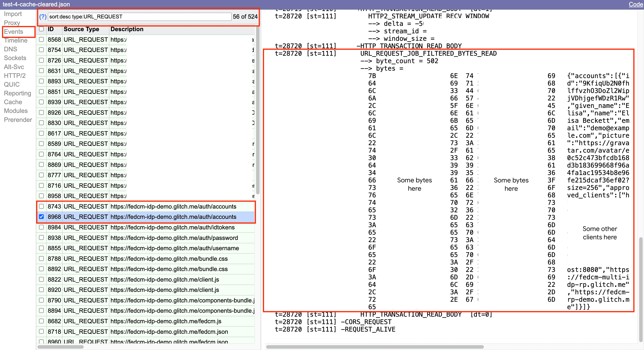This screenshot has height=350, width=644.
Task: Toggle checkbox for event ID 8968
Action: (x=42, y=217)
